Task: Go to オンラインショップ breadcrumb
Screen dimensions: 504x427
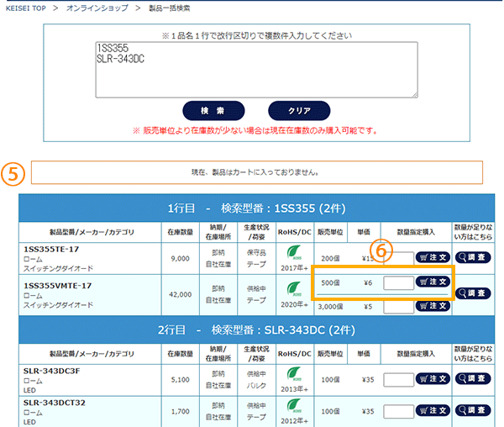Action: point(97,8)
